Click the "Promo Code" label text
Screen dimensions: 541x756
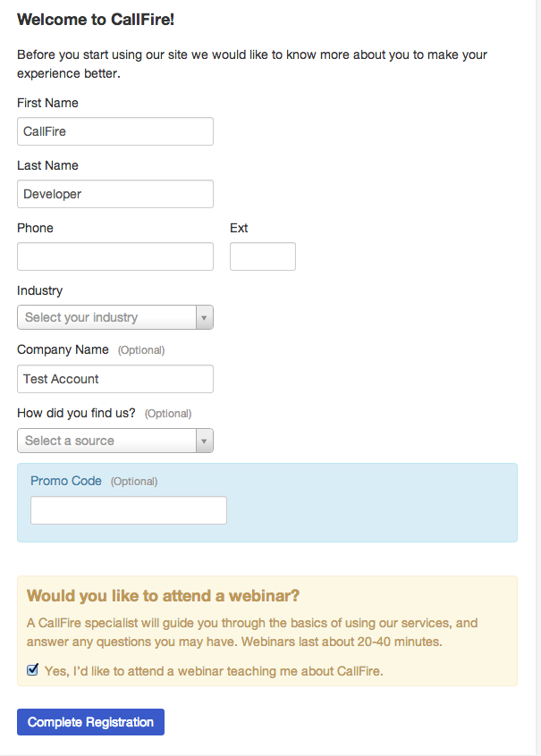66,481
